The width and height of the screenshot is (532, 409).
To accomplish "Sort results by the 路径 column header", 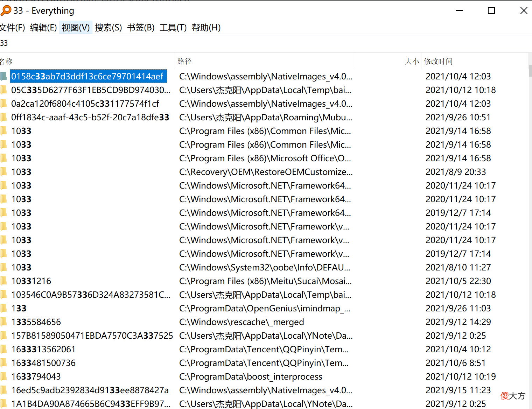I will pos(265,62).
